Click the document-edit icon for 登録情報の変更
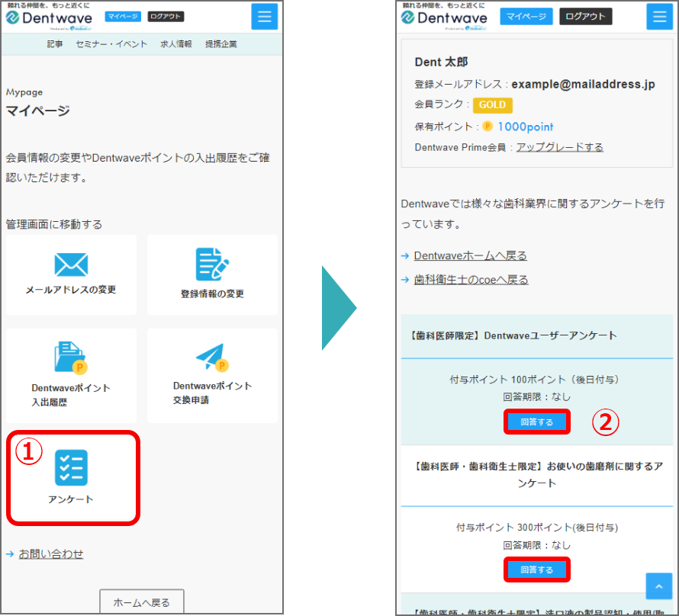679x616 pixels. pos(212,264)
